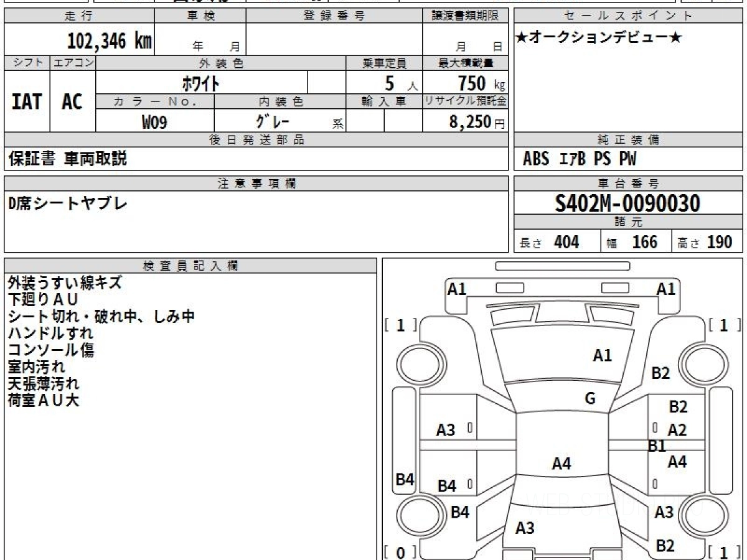Select the 高さ 190 dimension cell
Screen dimensions: 747x560
pos(708,242)
